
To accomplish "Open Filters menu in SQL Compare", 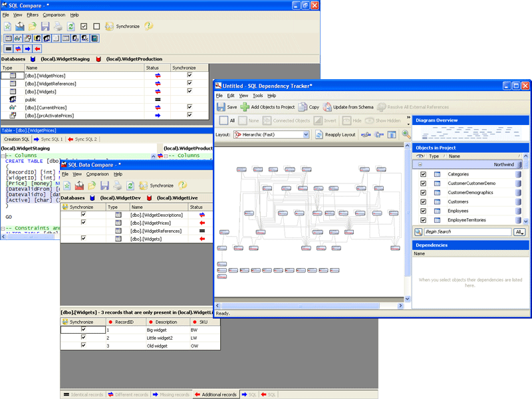I will [33, 15].
